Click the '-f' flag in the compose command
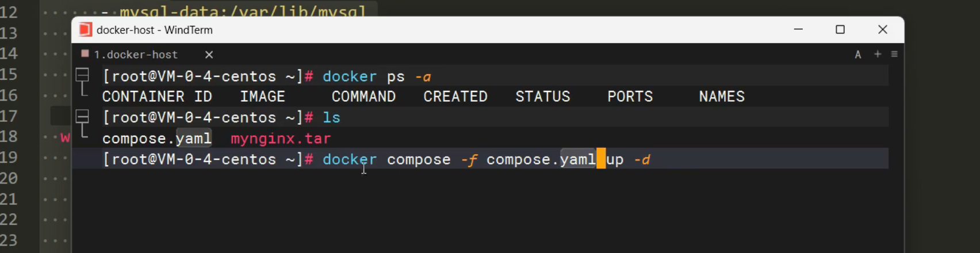 (x=469, y=159)
